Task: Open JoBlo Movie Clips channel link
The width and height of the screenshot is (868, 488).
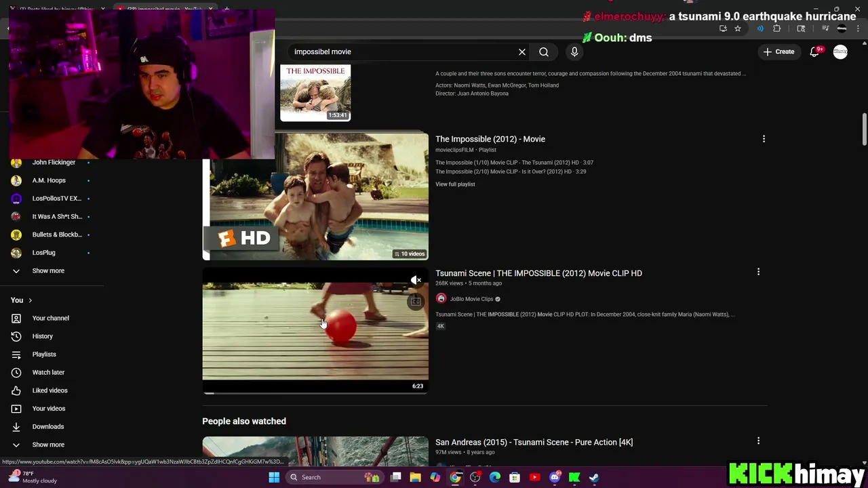Action: pos(471,299)
